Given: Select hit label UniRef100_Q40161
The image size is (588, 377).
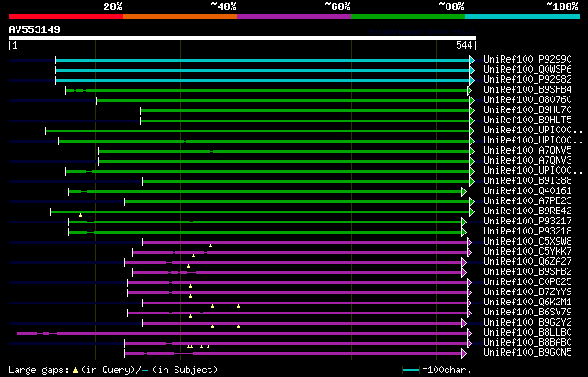Looking at the screenshot, I should point(527,191).
